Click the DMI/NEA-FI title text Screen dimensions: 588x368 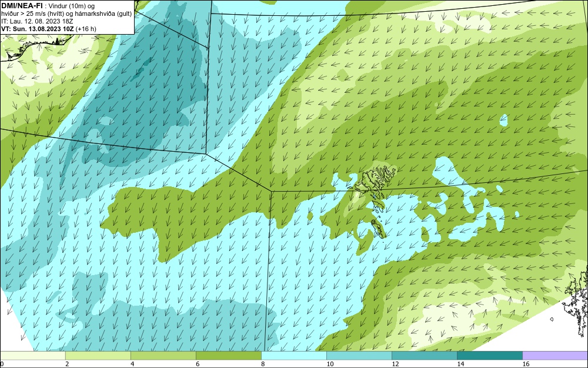coord(21,6)
